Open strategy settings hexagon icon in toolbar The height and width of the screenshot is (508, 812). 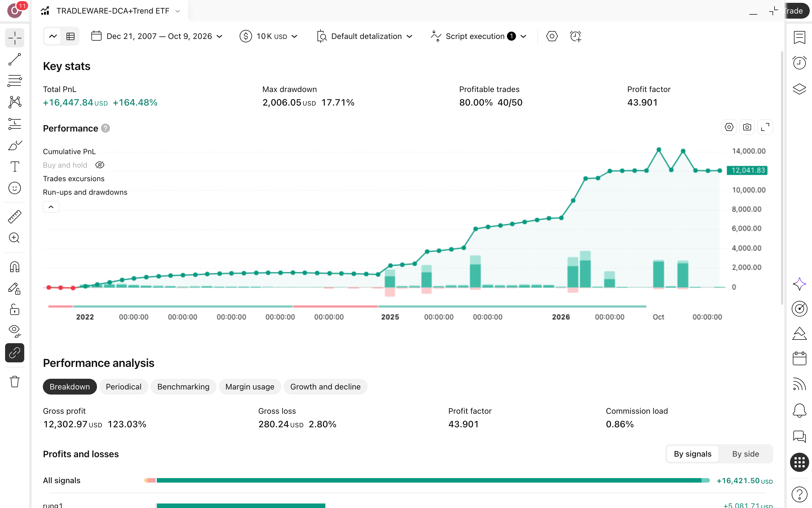(551, 36)
